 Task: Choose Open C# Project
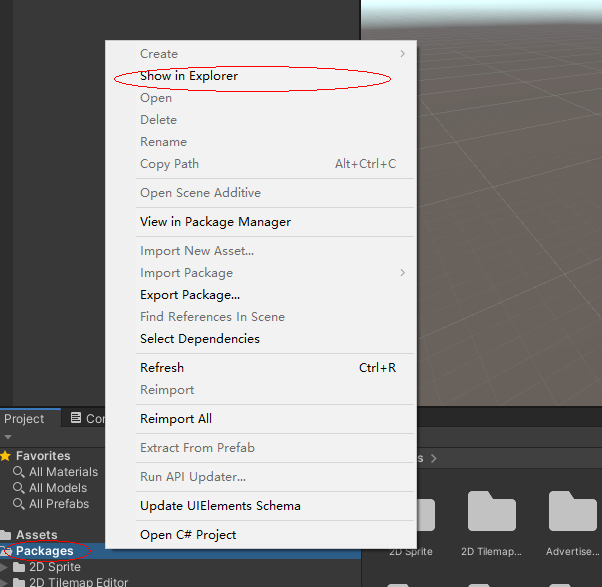pyautogui.click(x=261, y=535)
